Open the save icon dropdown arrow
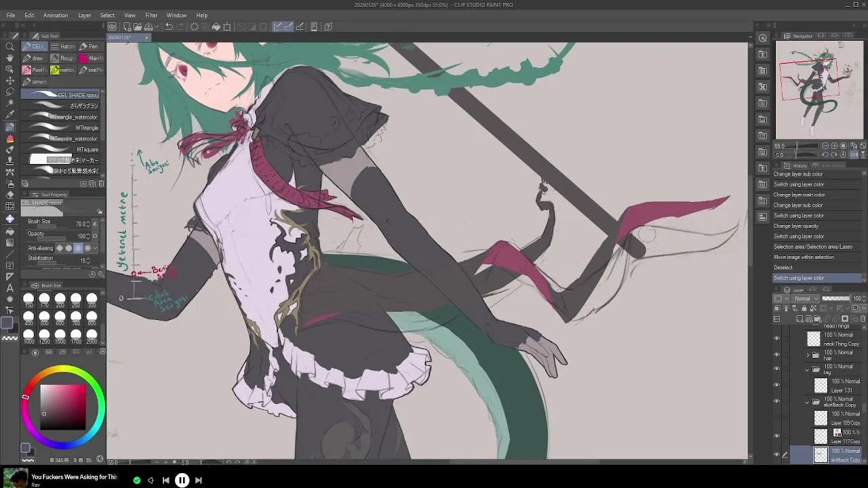Viewport: 868px width, 488px height. (x=157, y=27)
